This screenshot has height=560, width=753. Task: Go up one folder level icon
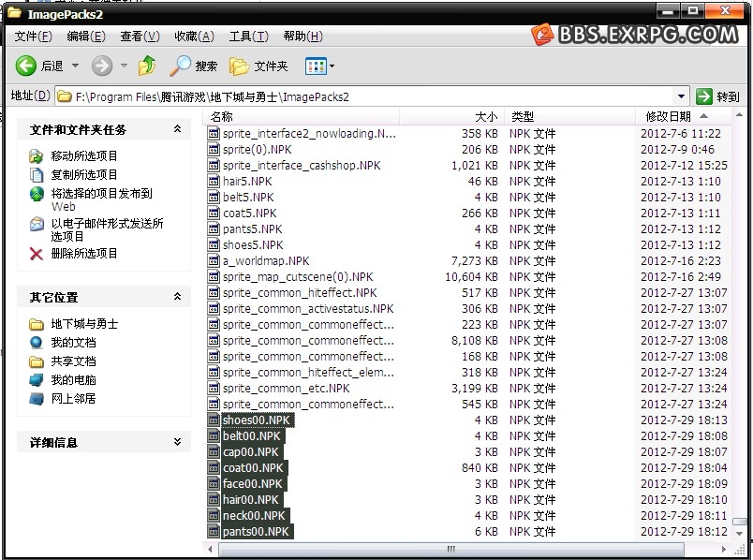point(147,66)
